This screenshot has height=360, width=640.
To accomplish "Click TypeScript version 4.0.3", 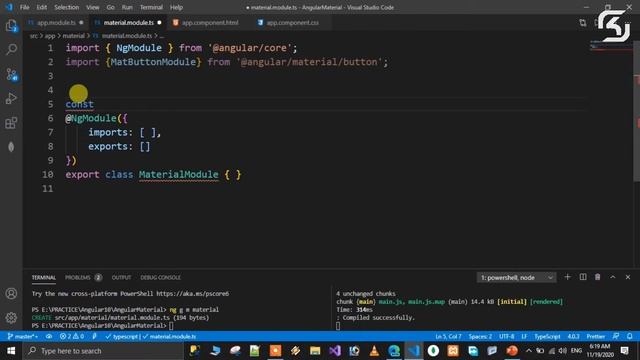I will [x=573, y=337].
